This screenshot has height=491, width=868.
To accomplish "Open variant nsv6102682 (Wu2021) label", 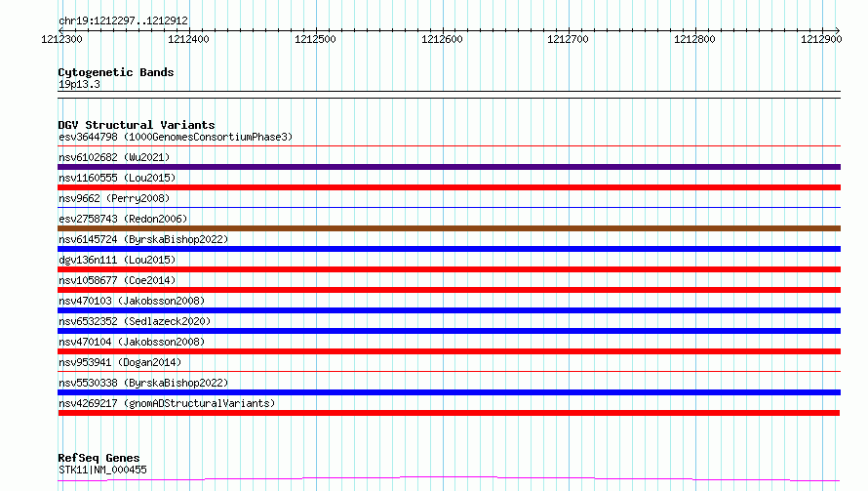I will (x=114, y=157).
